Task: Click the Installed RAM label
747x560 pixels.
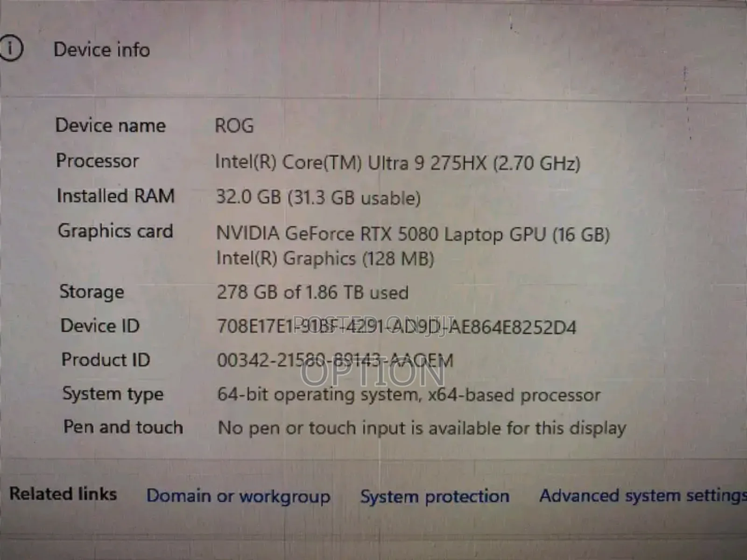Action: pyautogui.click(x=115, y=196)
